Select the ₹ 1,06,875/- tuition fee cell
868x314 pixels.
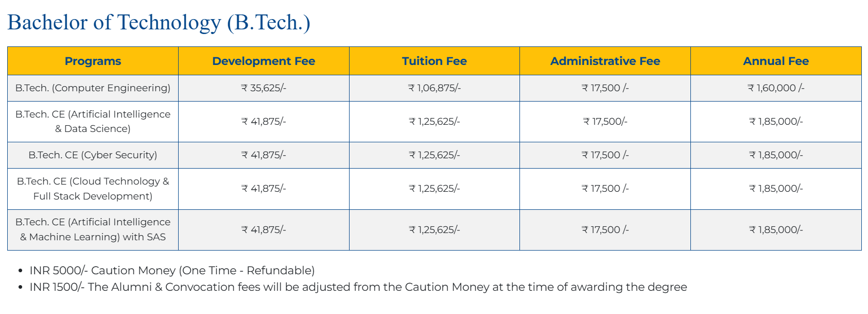point(434,88)
